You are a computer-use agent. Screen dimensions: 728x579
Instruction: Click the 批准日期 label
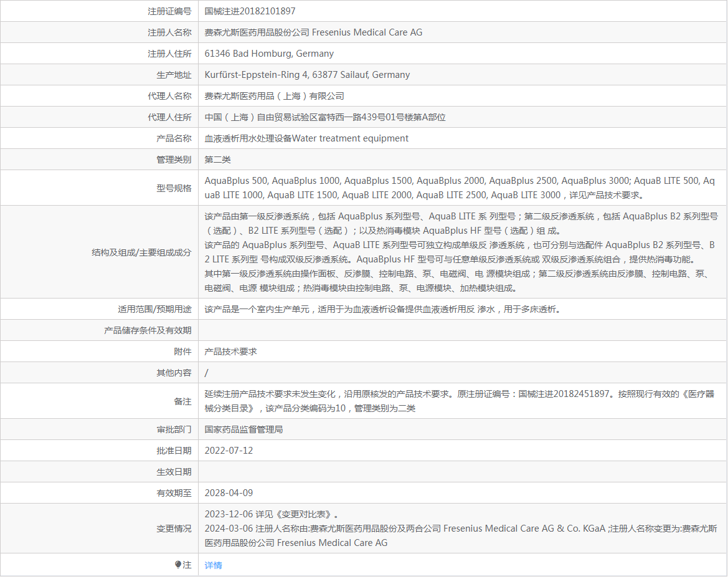tap(174, 451)
